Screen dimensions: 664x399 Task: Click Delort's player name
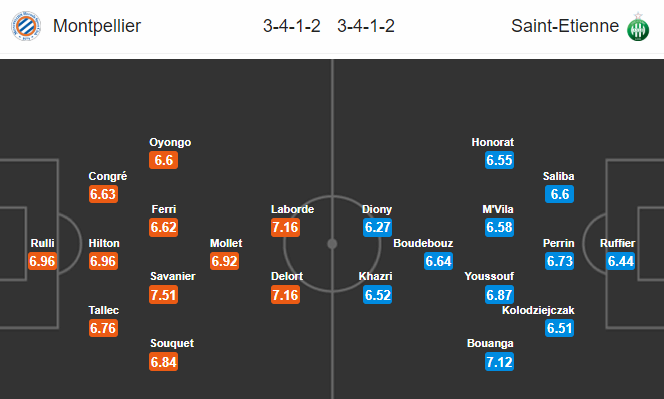tap(287, 276)
